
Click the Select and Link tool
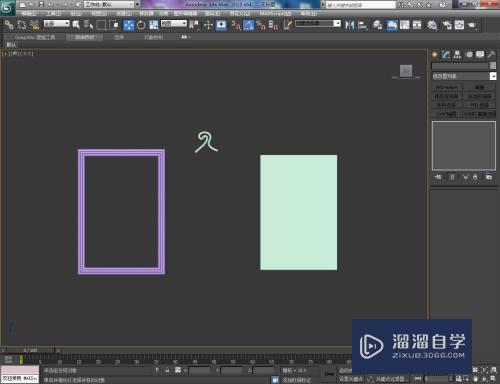pyautogui.click(x=9, y=24)
